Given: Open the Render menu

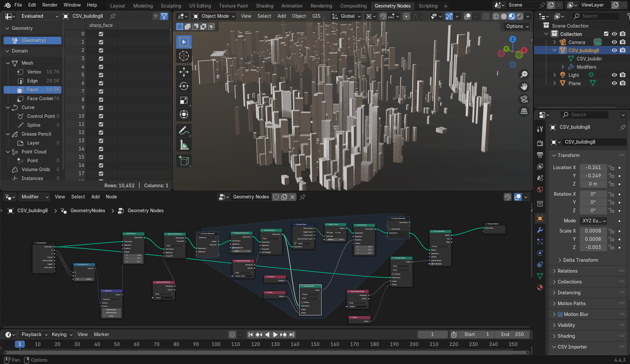Looking at the screenshot, I should coord(50,5).
